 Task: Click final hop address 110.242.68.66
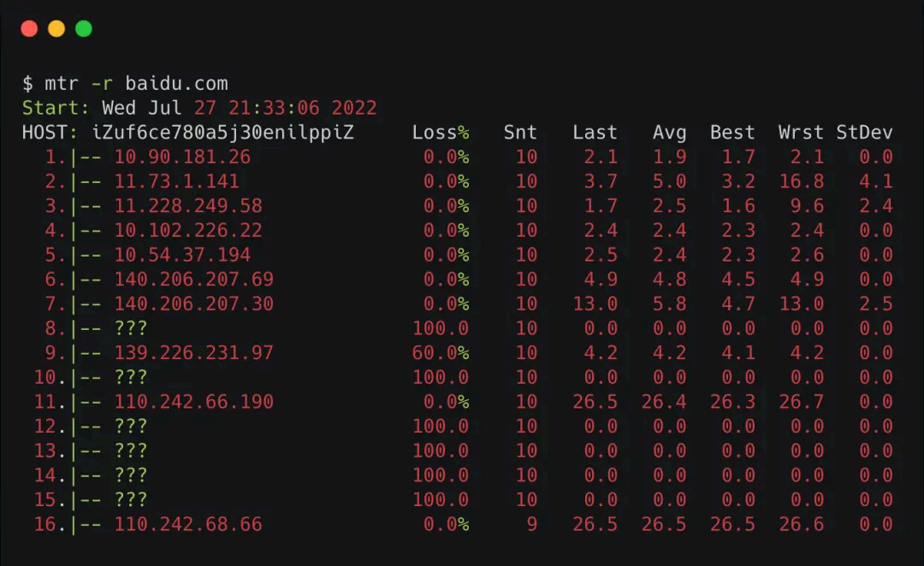[x=188, y=524]
